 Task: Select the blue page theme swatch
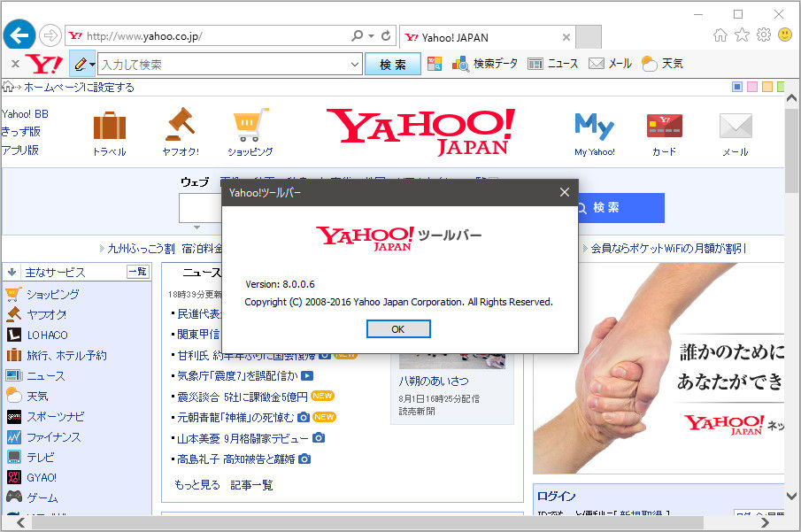coord(737,87)
